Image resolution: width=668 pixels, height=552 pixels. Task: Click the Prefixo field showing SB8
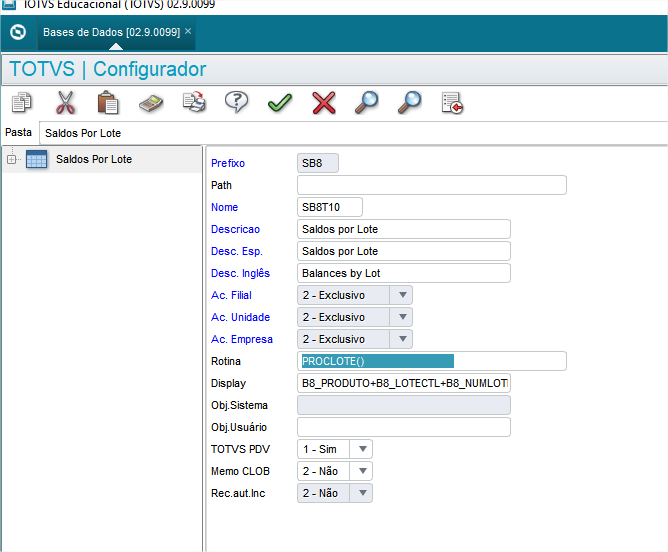(x=318, y=163)
